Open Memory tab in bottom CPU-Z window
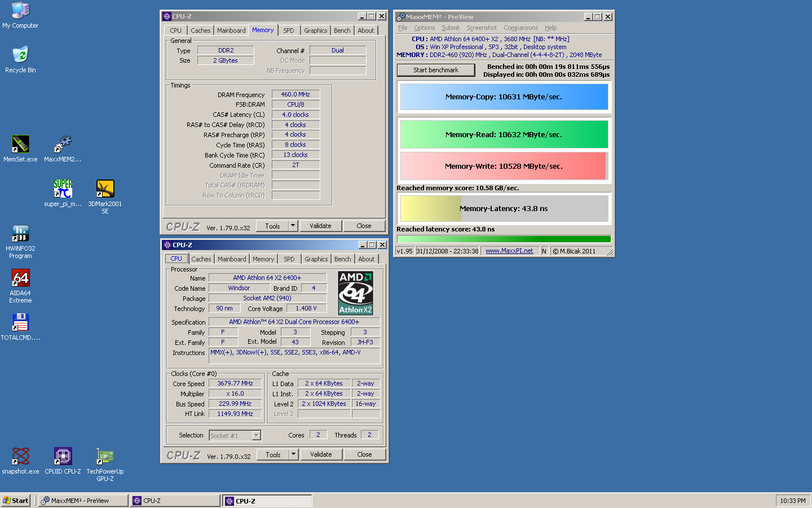The width and height of the screenshot is (812, 508). (x=263, y=259)
